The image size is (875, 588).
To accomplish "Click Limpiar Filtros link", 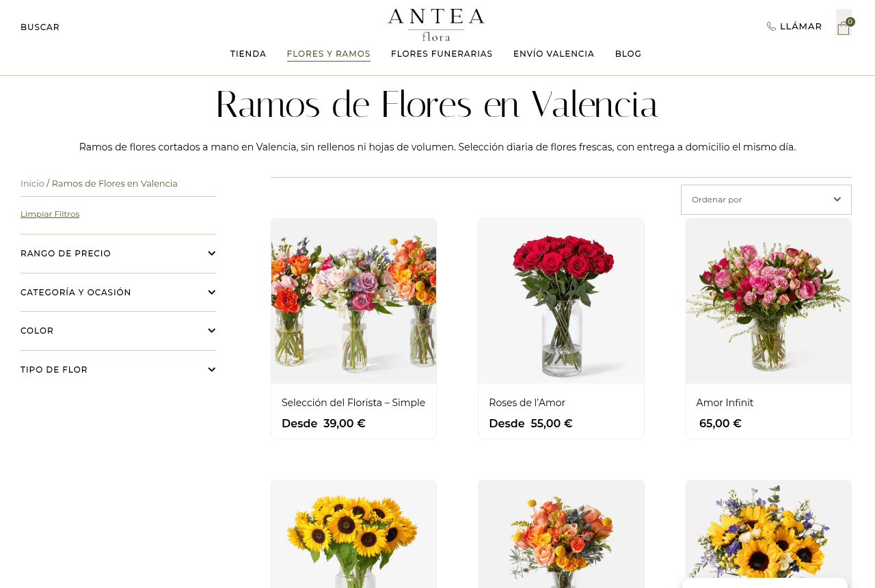I will coord(50,214).
